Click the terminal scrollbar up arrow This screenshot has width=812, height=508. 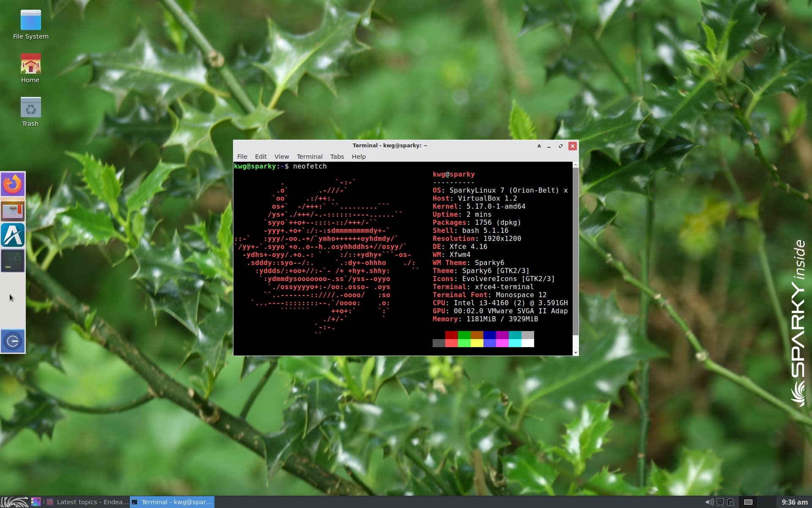[x=576, y=165]
